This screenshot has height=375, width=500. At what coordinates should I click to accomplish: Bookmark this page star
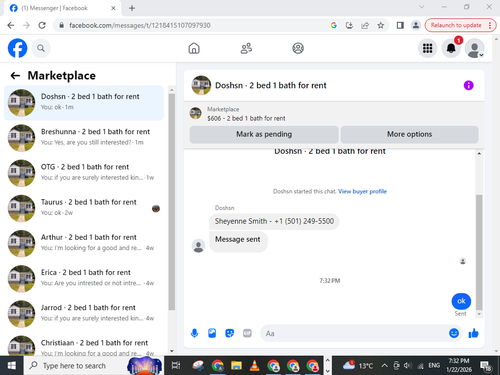381,25
